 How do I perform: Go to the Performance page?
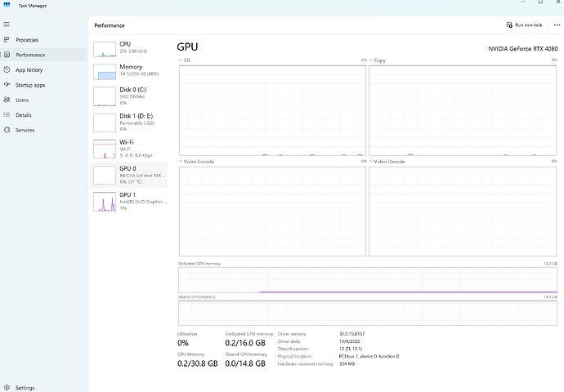tap(43, 55)
